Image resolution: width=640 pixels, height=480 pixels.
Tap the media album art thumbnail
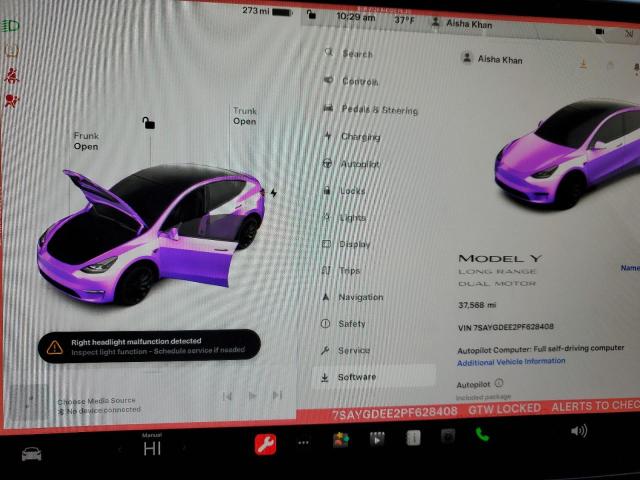(29, 402)
